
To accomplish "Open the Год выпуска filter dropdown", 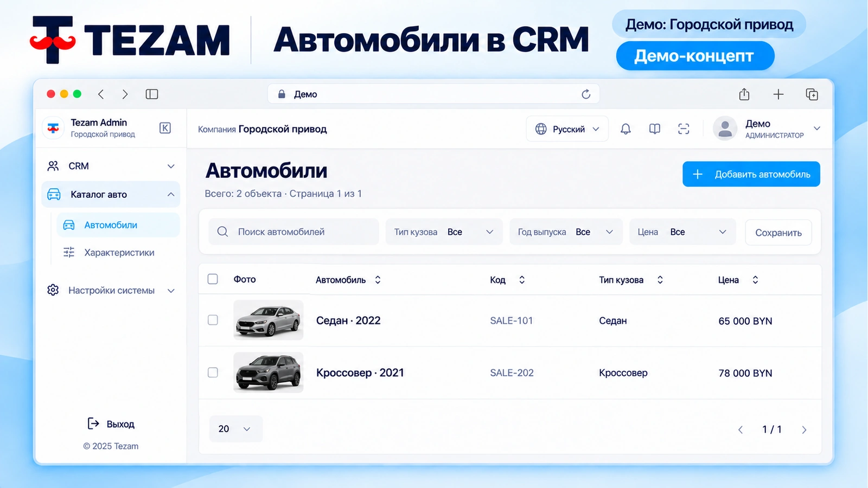I will (x=566, y=232).
